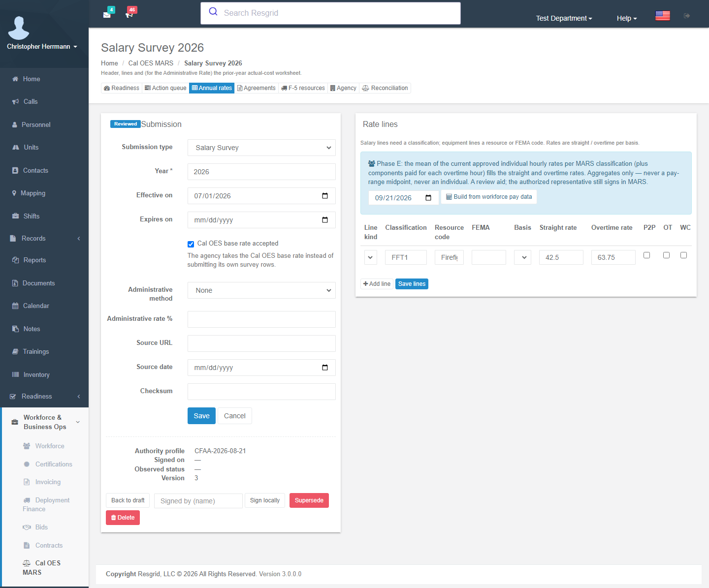709x588 pixels.
Task: Click the Calendar icon in sidebar
Action: (15, 306)
